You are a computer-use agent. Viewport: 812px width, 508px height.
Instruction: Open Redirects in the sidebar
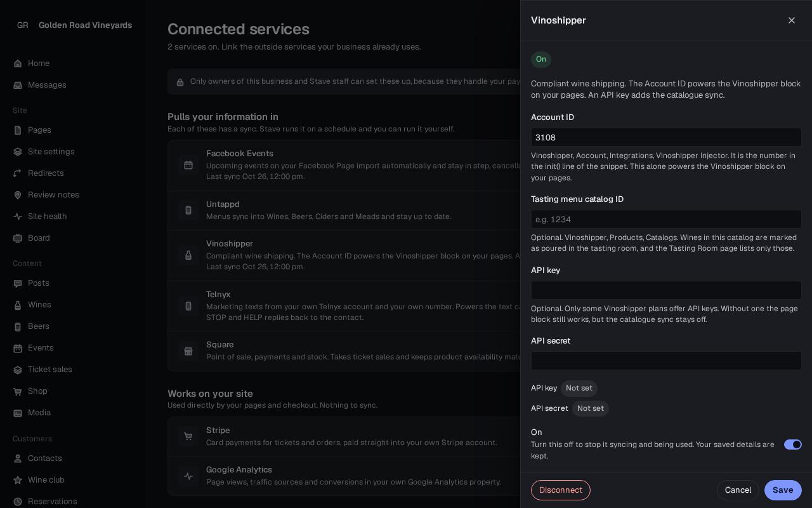coord(73,173)
